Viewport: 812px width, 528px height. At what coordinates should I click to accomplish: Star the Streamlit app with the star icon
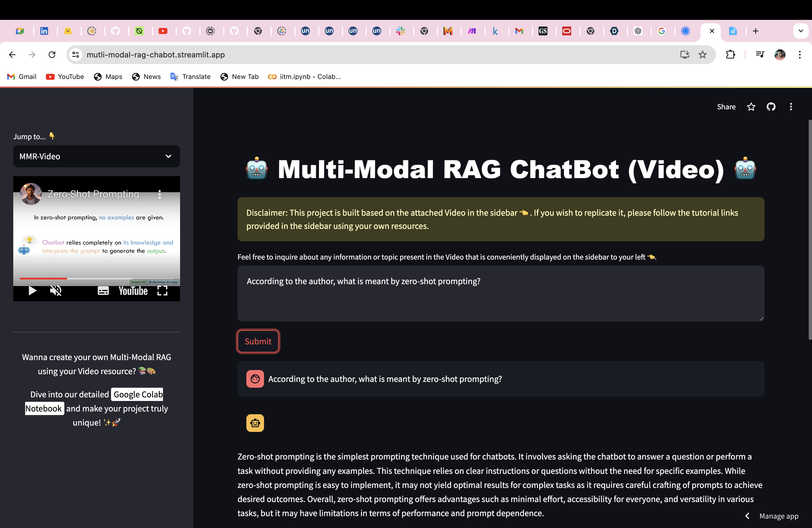click(751, 107)
